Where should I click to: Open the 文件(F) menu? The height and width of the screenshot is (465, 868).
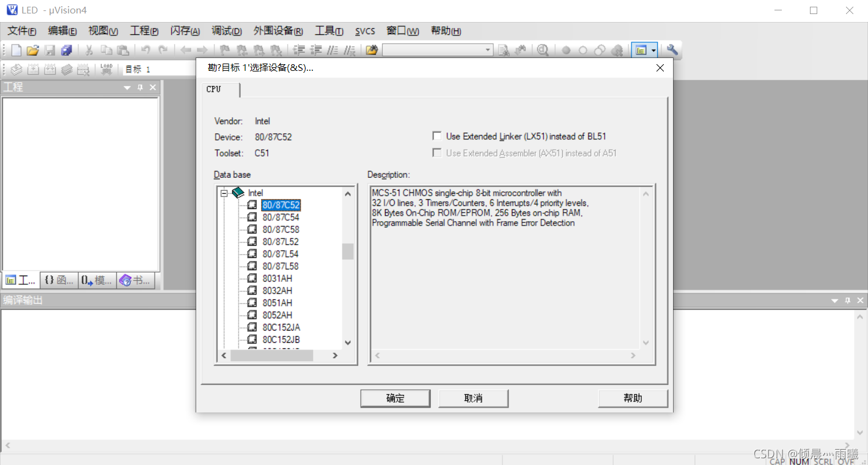click(22, 31)
